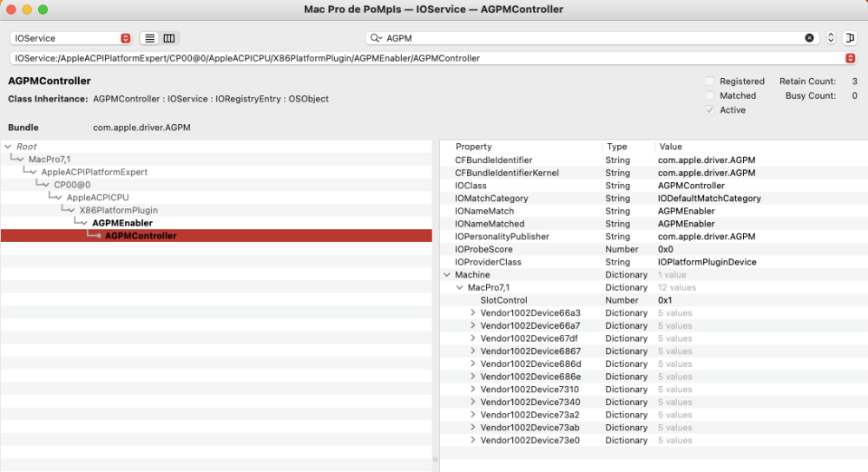Select the IOProbeScore property row

(x=654, y=249)
